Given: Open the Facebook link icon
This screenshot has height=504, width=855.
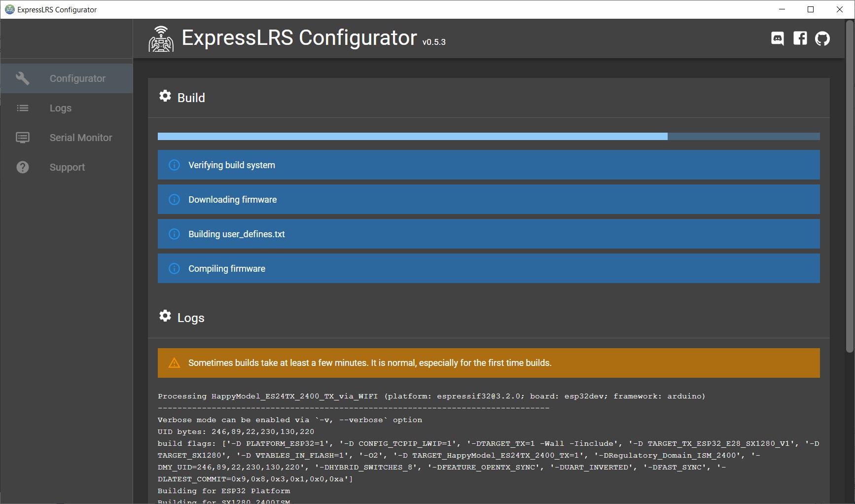Looking at the screenshot, I should click(800, 38).
